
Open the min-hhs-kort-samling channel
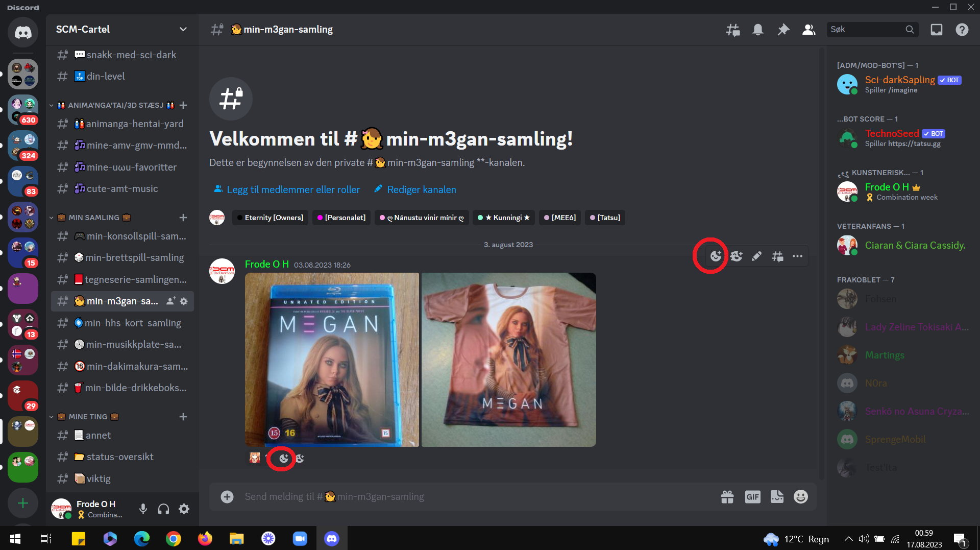point(122,323)
